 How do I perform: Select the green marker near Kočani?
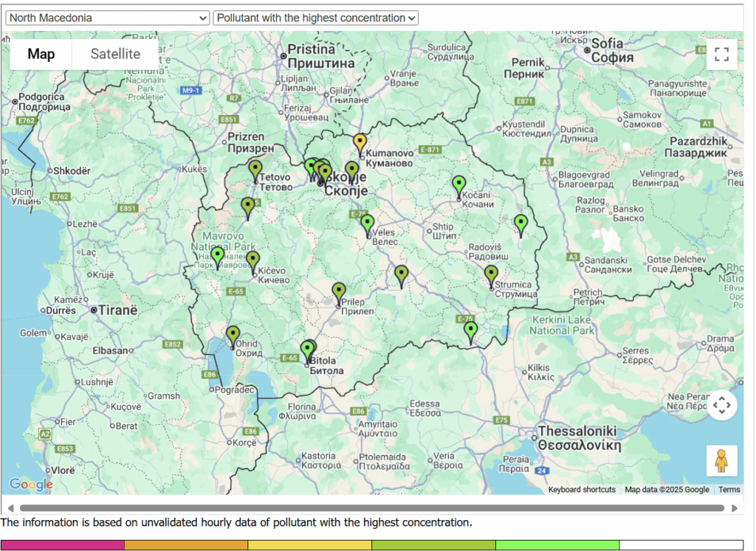459,184
